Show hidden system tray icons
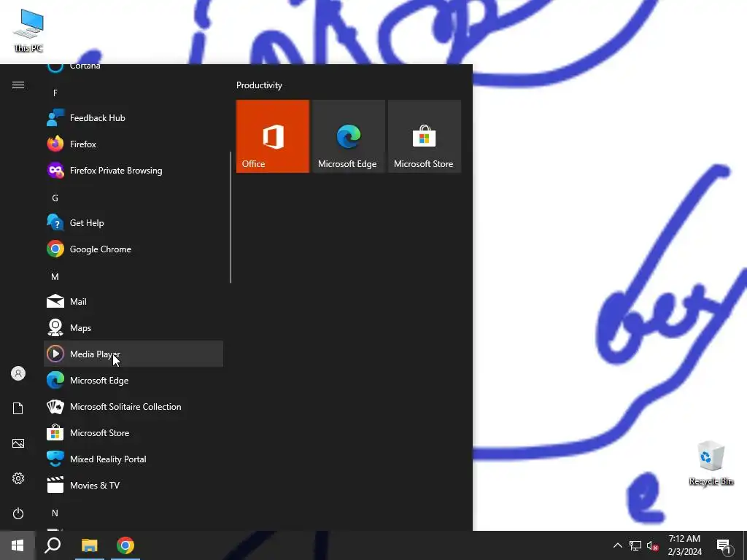 (617, 545)
